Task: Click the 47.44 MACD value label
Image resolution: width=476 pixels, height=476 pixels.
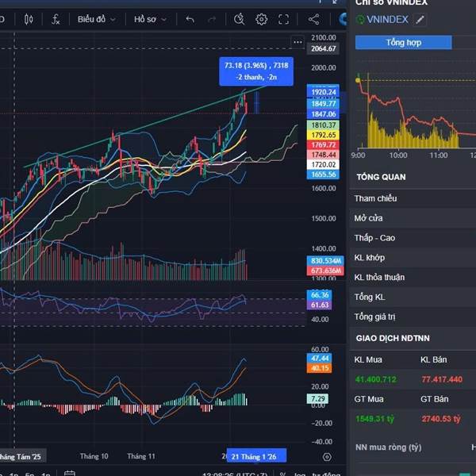Action: click(x=320, y=359)
